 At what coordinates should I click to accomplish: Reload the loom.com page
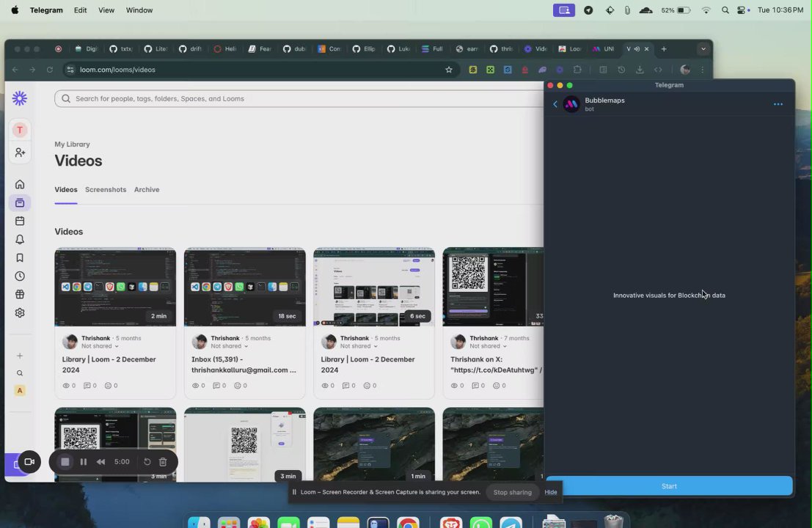(x=50, y=70)
